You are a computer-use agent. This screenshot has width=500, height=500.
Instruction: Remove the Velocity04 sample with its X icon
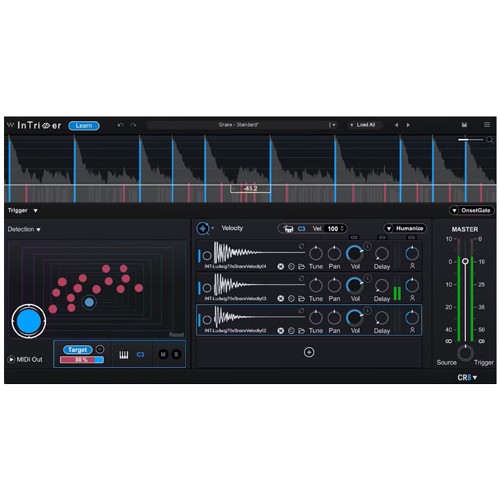281,266
